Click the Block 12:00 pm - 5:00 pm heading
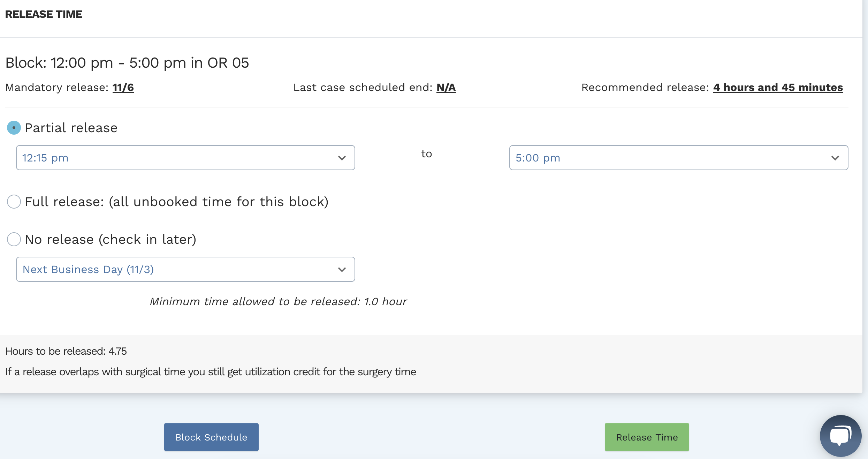The height and width of the screenshot is (459, 868). click(x=127, y=63)
